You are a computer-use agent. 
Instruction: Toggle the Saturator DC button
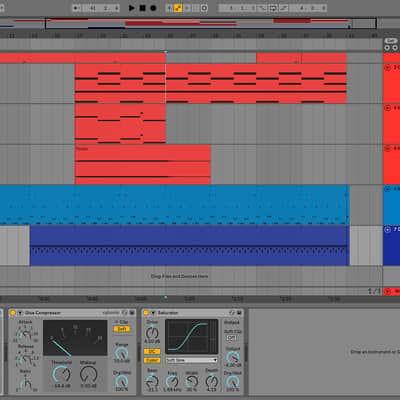(152, 352)
